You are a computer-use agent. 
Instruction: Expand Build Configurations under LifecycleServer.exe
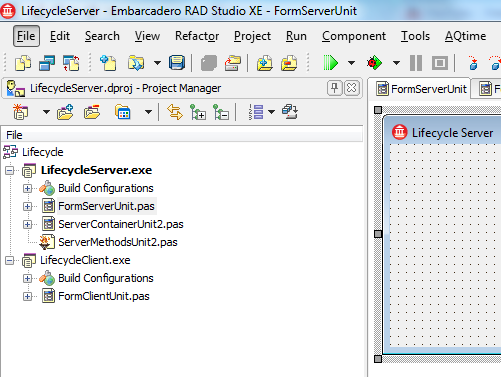tap(27, 188)
